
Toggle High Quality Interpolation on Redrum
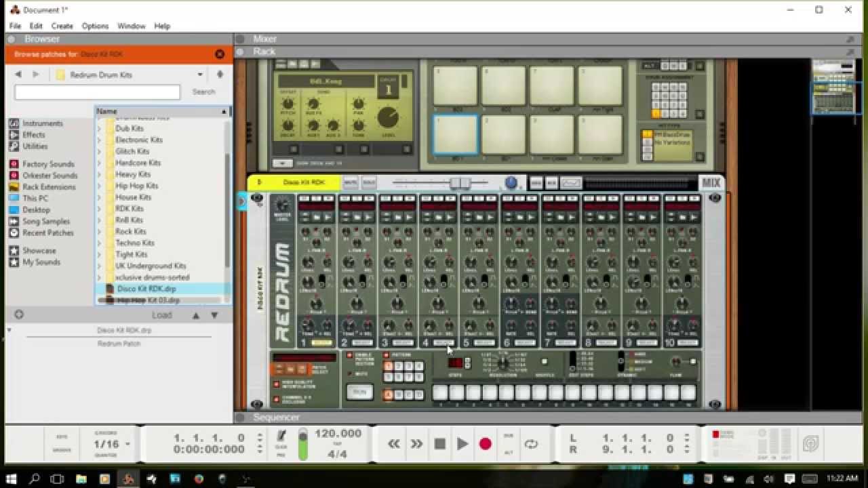pyautogui.click(x=277, y=384)
